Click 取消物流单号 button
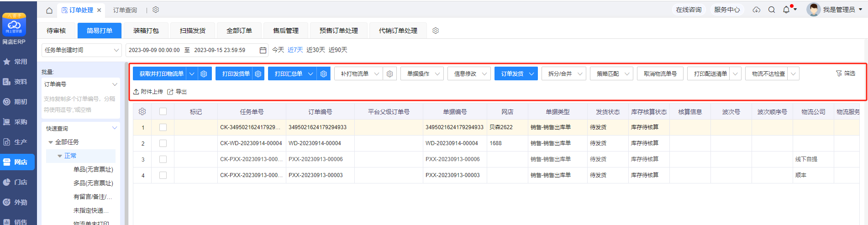 click(x=660, y=73)
